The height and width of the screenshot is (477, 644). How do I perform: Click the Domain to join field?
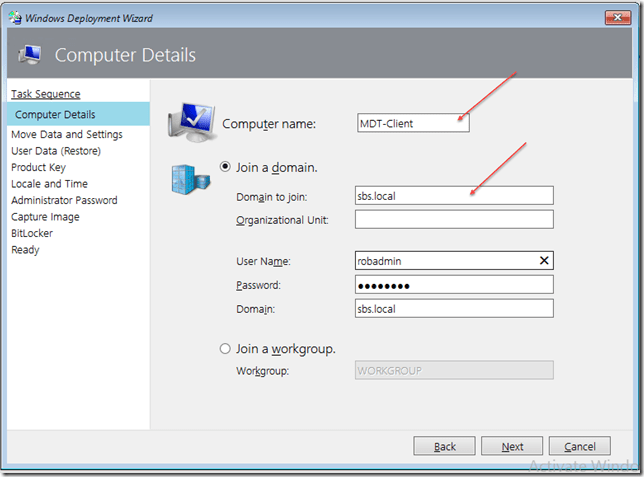pyautogui.click(x=454, y=196)
